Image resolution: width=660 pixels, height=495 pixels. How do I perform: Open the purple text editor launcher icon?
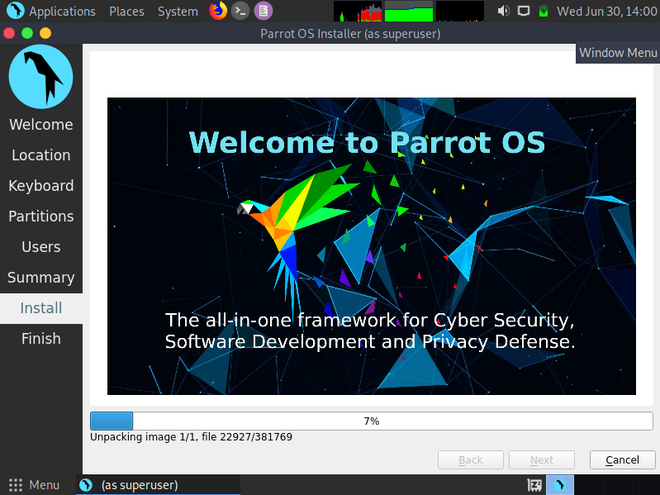263,11
